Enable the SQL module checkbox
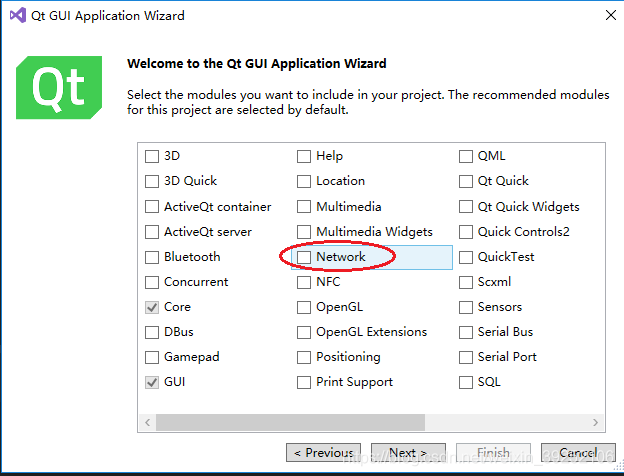This screenshot has width=624, height=476. click(466, 382)
